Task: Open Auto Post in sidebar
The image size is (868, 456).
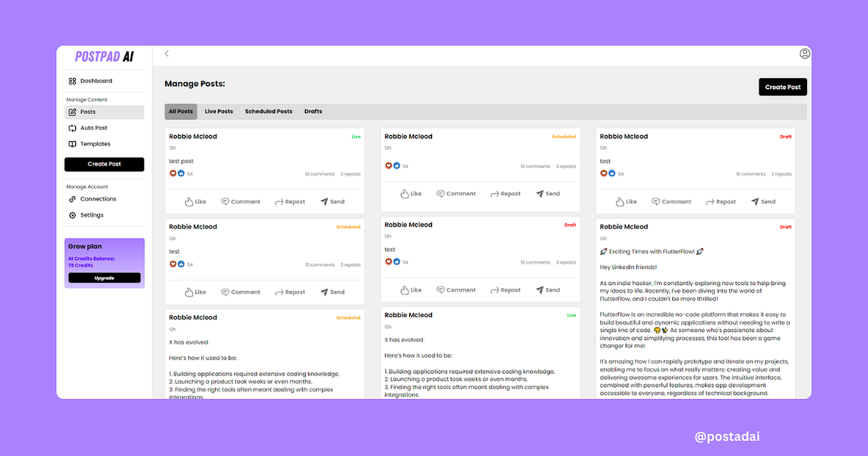Action: tap(104, 128)
